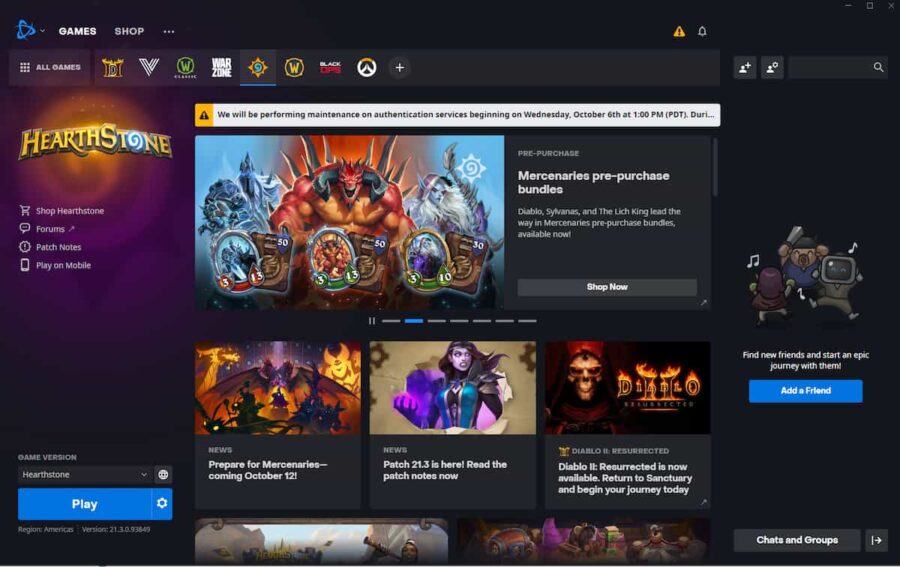Image resolution: width=900 pixels, height=567 pixels.
Task: Open the region globe selector
Action: click(163, 475)
